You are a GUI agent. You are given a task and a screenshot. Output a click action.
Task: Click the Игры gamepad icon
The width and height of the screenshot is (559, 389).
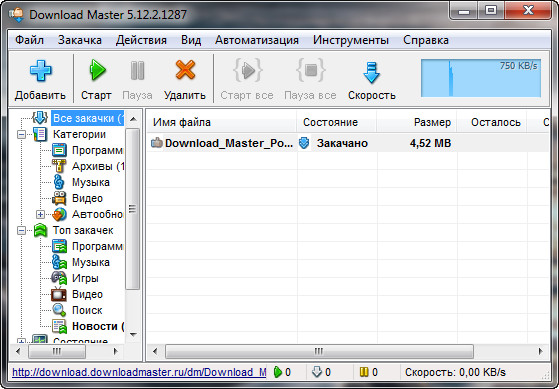click(x=59, y=278)
